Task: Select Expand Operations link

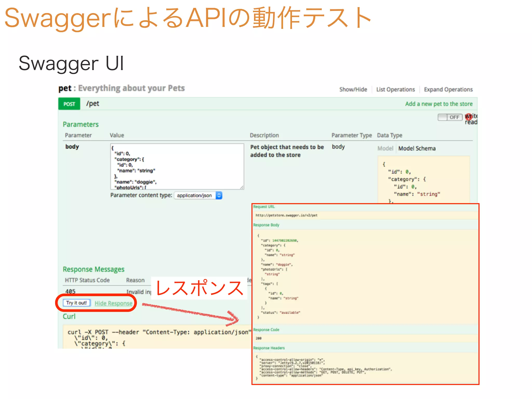Action: click(x=448, y=90)
